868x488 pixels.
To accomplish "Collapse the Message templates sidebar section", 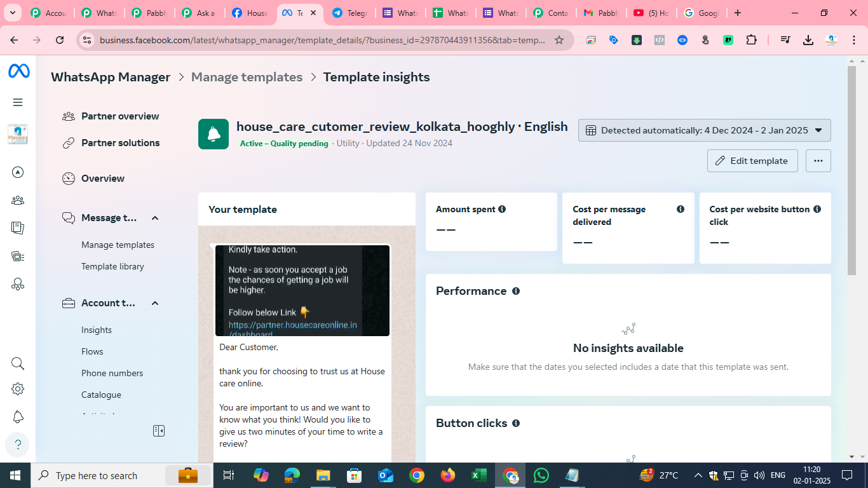I will [155, 218].
